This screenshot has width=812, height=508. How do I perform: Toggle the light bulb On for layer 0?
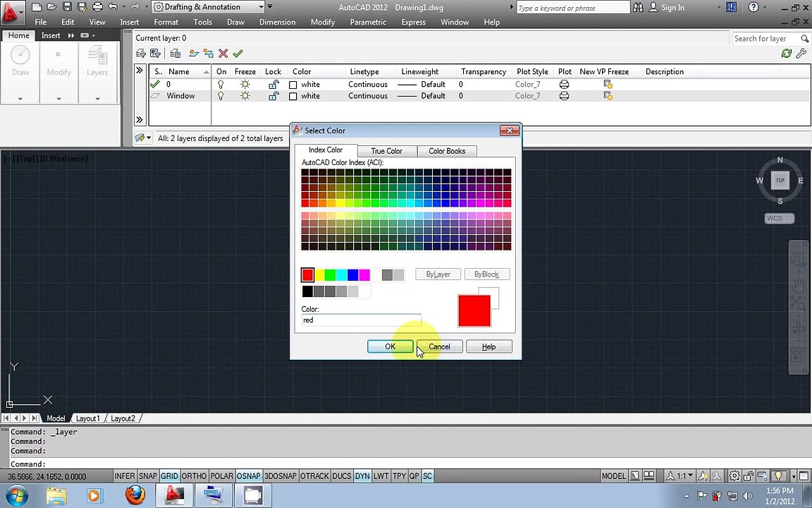[221, 85]
